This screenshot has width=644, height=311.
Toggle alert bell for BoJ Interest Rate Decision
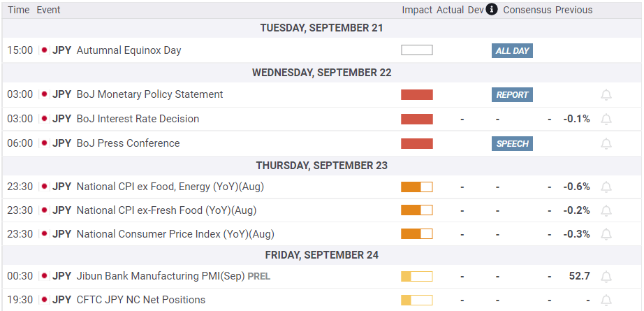tap(606, 120)
